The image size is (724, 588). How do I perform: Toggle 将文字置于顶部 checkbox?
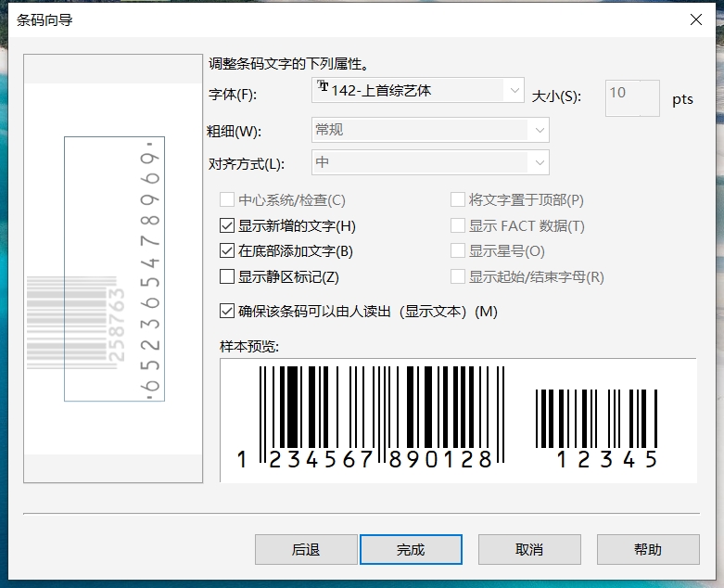[458, 200]
